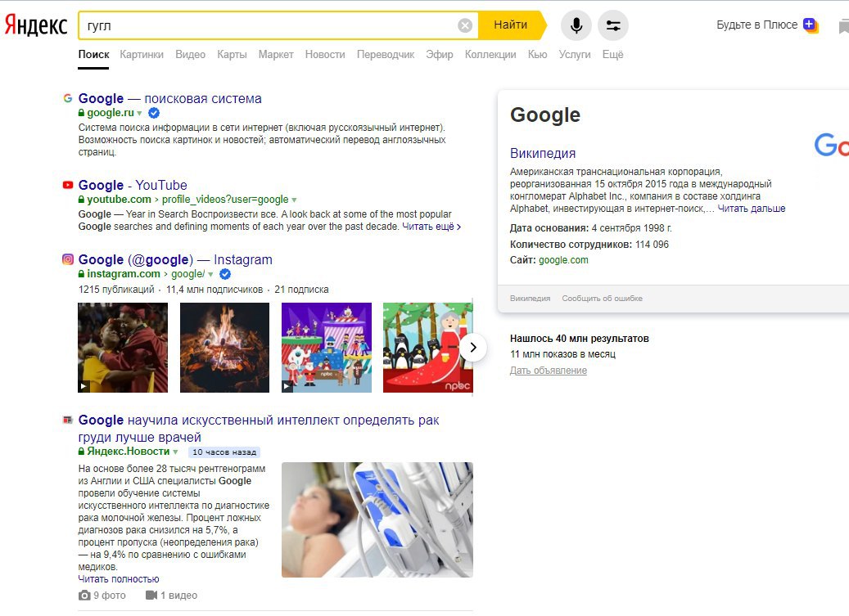This screenshot has height=616, width=849.
Task: Click Нашлось 40 млн результатов text
Action: point(580,339)
